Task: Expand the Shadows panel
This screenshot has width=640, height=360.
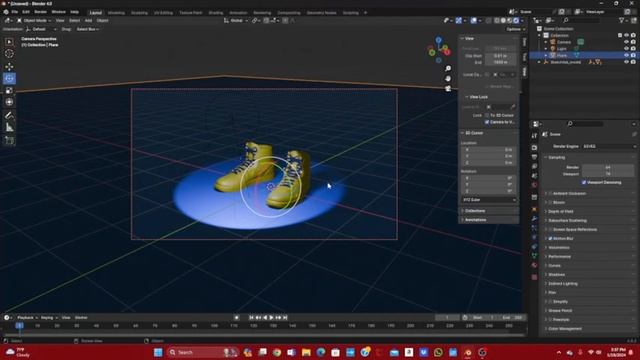Action: pos(556,275)
